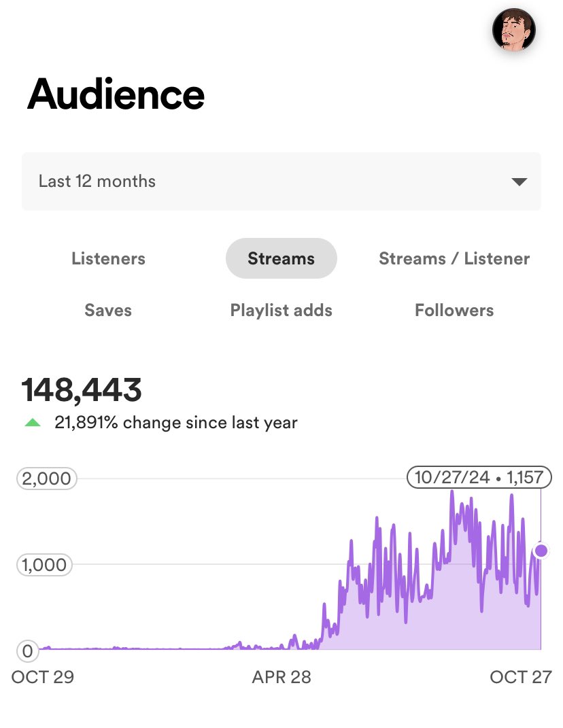Screen dimensions: 563x728
Task: Select the Streams tab
Action: 281,258
